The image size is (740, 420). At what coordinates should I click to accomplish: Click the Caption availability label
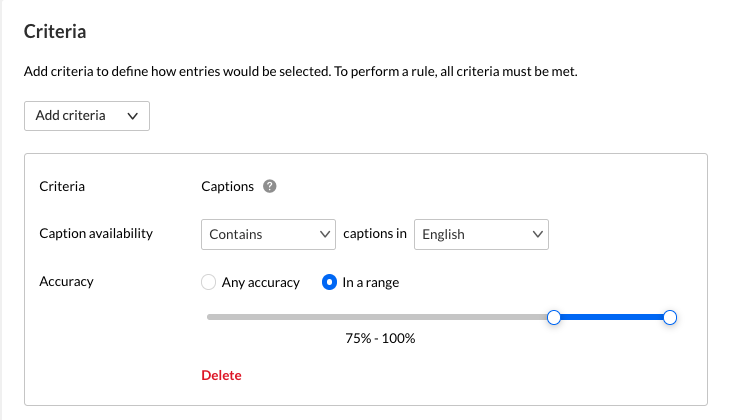pyautogui.click(x=96, y=234)
